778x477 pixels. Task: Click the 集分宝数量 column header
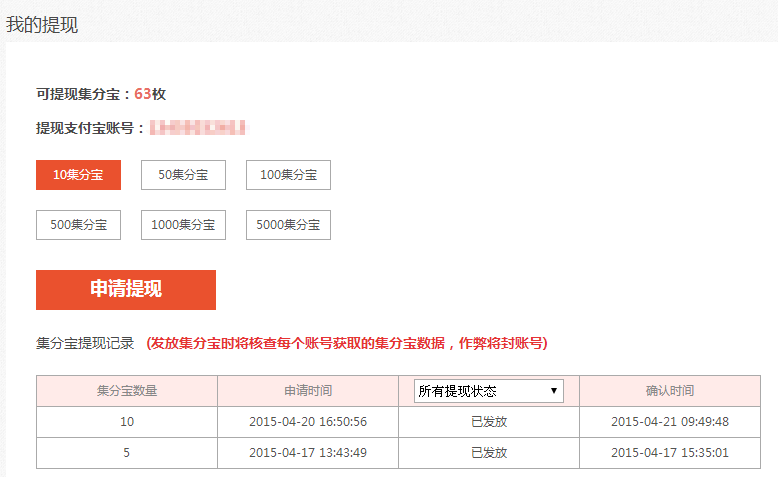pos(127,391)
